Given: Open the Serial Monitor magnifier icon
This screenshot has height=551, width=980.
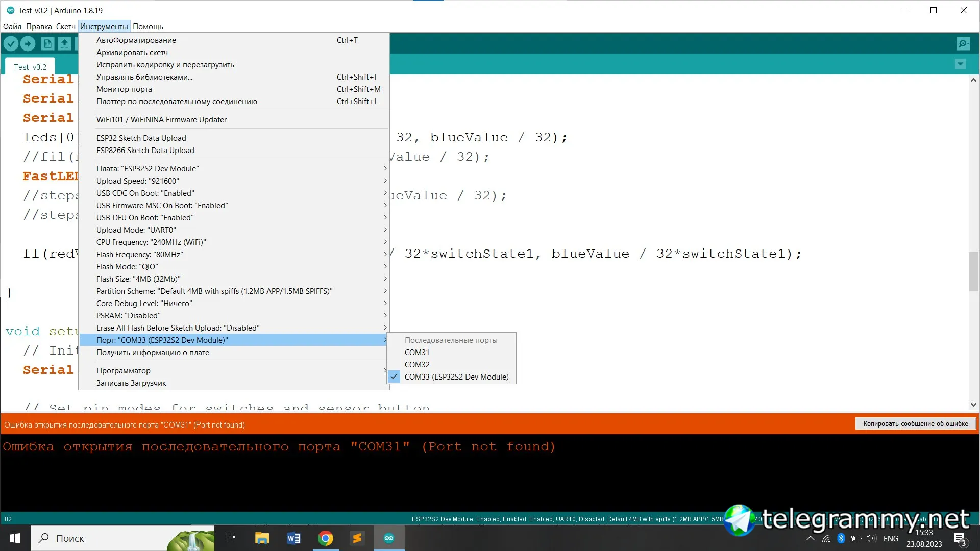Looking at the screenshot, I should [x=963, y=44].
